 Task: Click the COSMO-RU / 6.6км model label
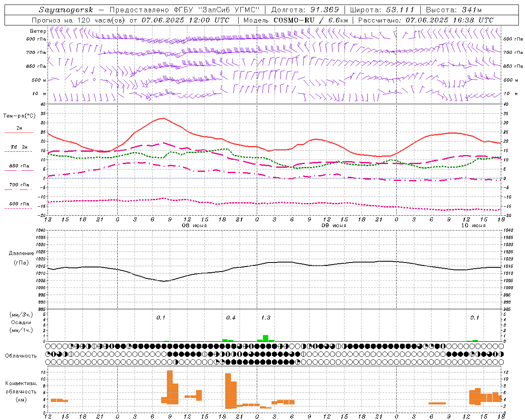310,20
